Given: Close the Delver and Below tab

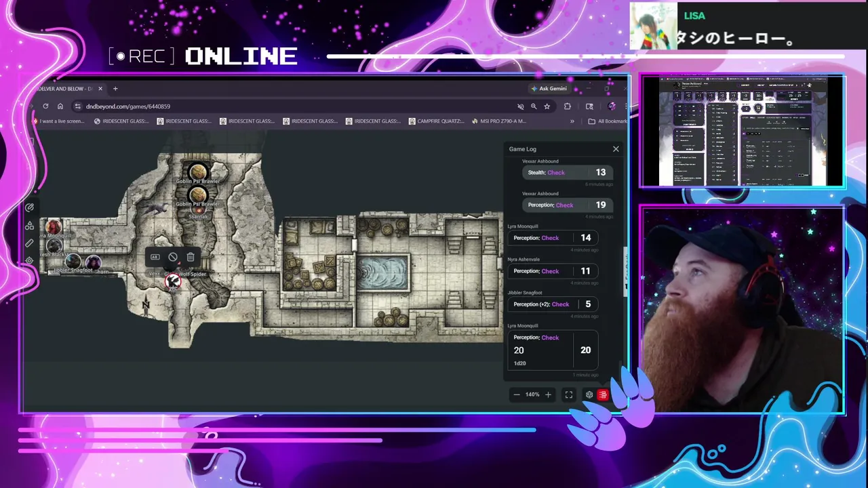Looking at the screenshot, I should (x=100, y=89).
